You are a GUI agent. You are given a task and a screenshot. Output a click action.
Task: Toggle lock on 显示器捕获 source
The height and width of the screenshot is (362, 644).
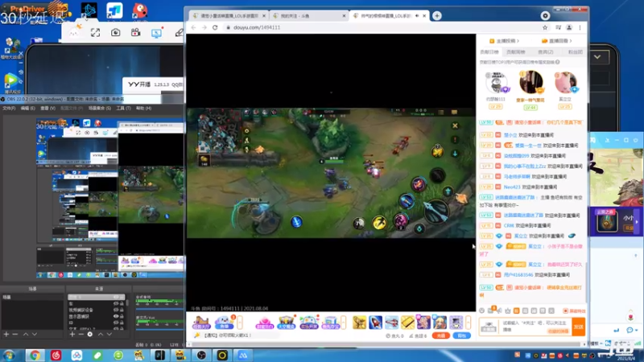pyautogui.click(x=122, y=316)
